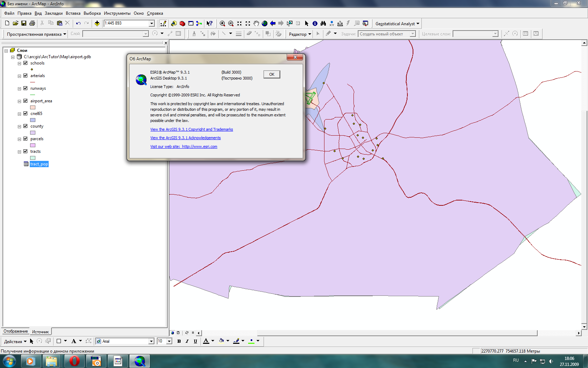
Task: Open the Редактор dropdown menu
Action: click(300, 34)
